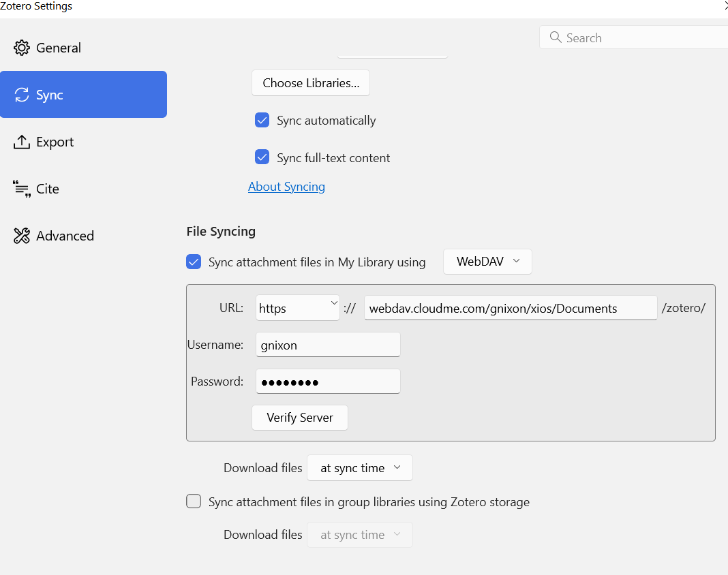
Task: Select the Sync settings pane
Action: coord(84,95)
